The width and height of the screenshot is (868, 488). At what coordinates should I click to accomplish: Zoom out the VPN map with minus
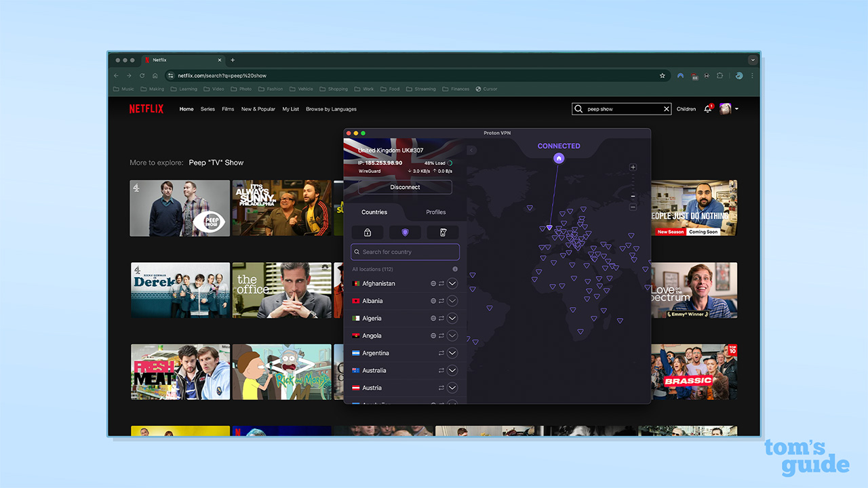point(633,207)
